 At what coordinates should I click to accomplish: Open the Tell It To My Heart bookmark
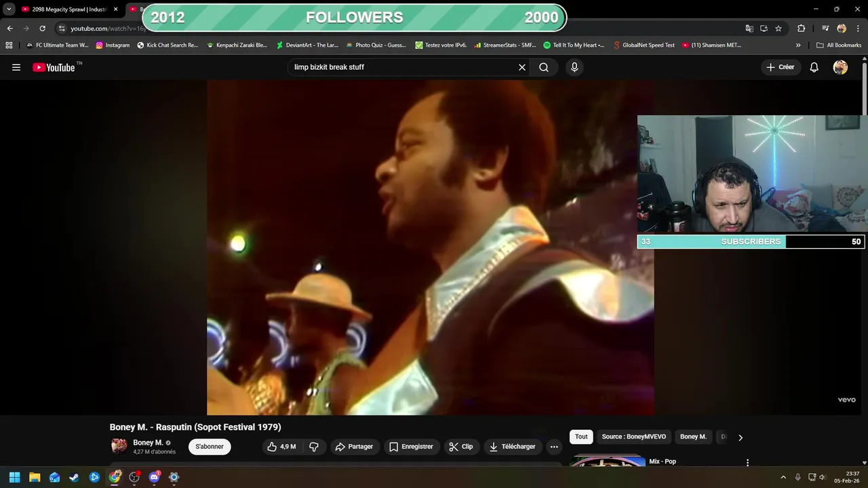coord(574,45)
